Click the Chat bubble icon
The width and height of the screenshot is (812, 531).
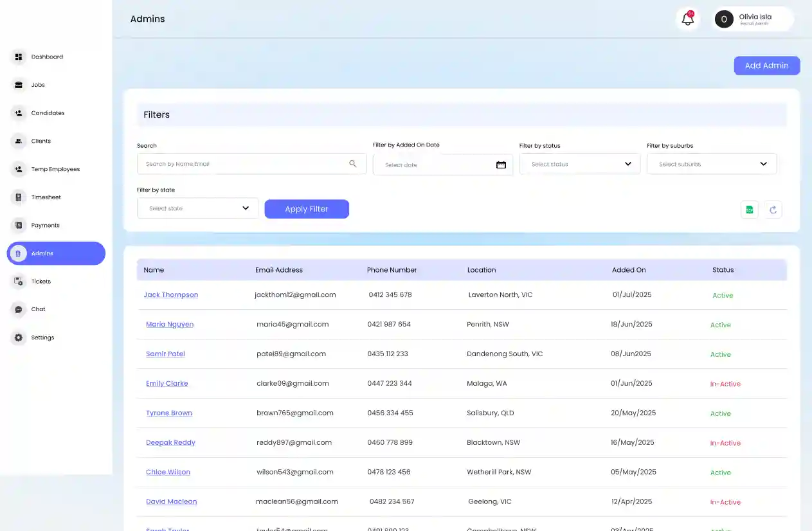point(19,309)
